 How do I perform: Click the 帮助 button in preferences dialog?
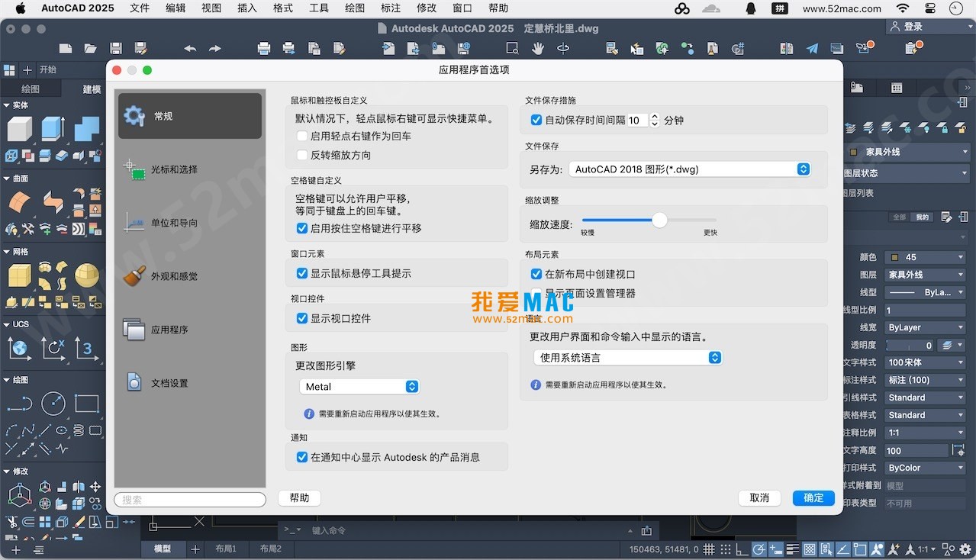[298, 497]
